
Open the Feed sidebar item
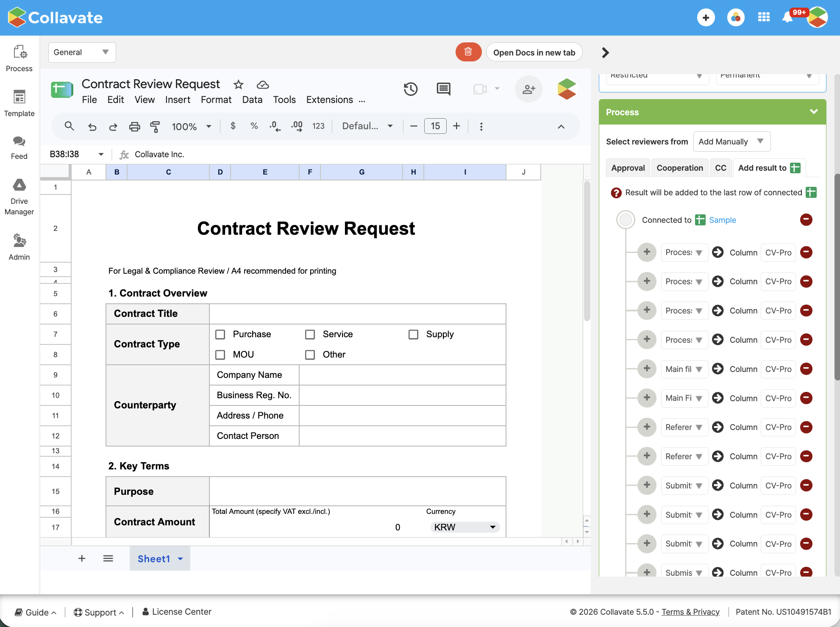coord(19,147)
